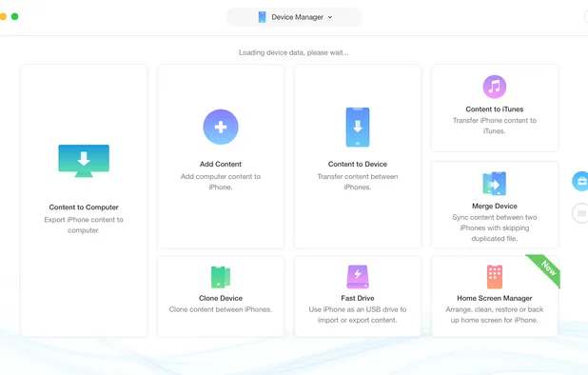Click the Add Content plus icon
The image size is (588, 375).
pyautogui.click(x=221, y=127)
